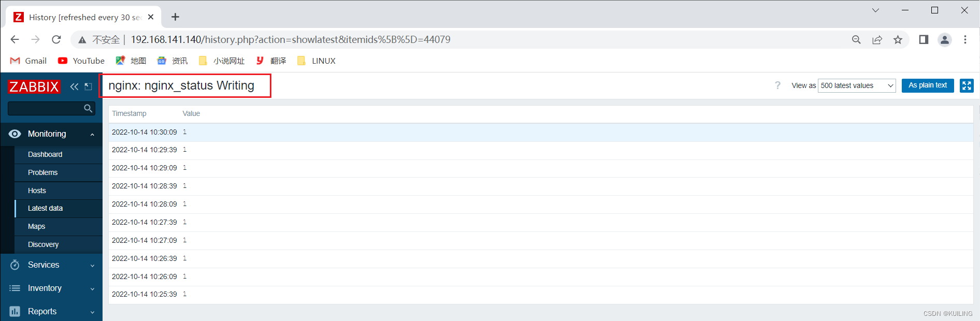Open 小说网址 bookmark folder
This screenshot has width=980, height=321.
221,61
